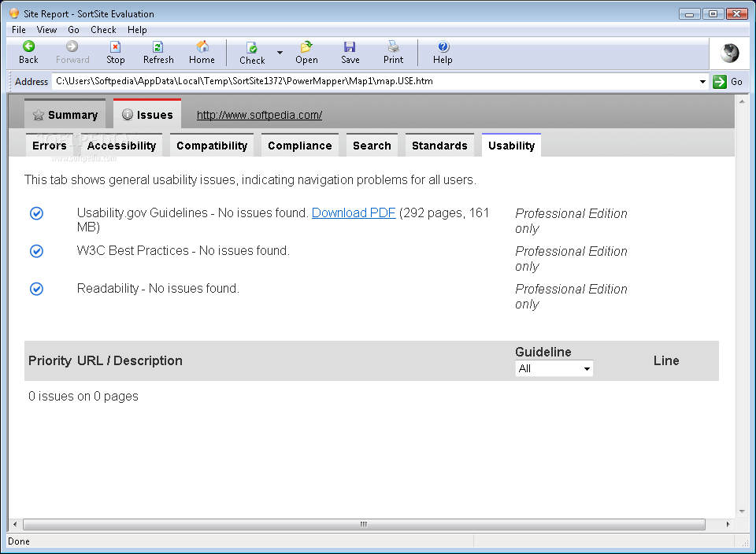Click the Readability check icon
The width and height of the screenshot is (756, 554).
37,289
